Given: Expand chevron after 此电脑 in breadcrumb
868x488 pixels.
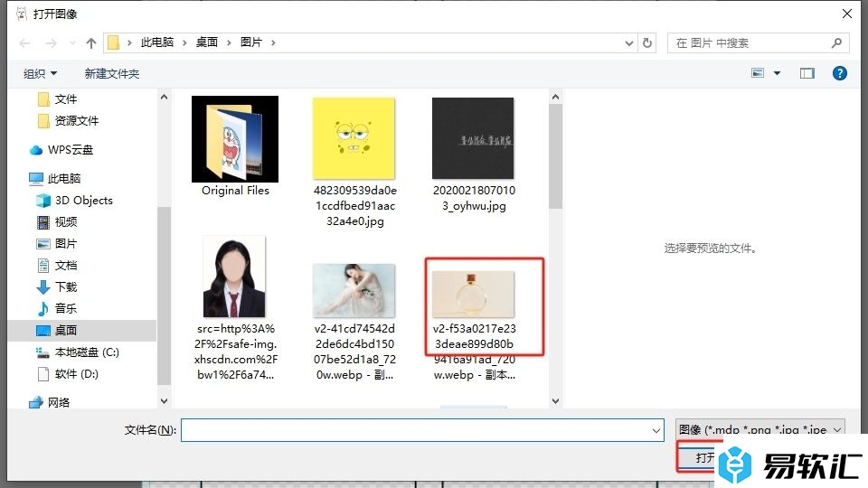Looking at the screenshot, I should coord(184,42).
